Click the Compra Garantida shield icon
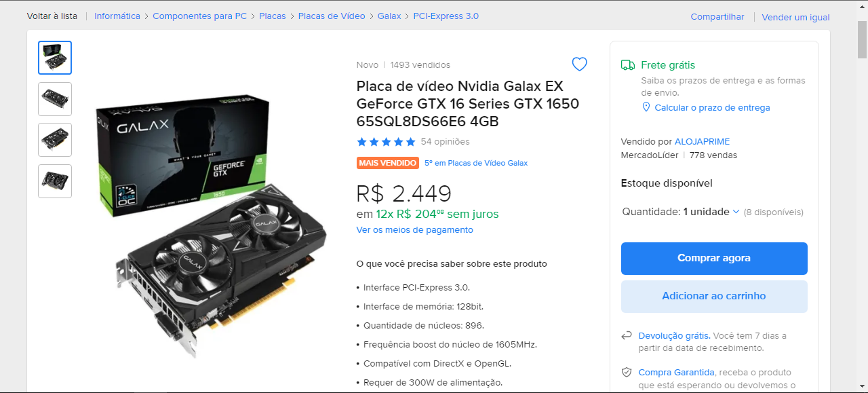868x393 pixels. [x=627, y=373]
